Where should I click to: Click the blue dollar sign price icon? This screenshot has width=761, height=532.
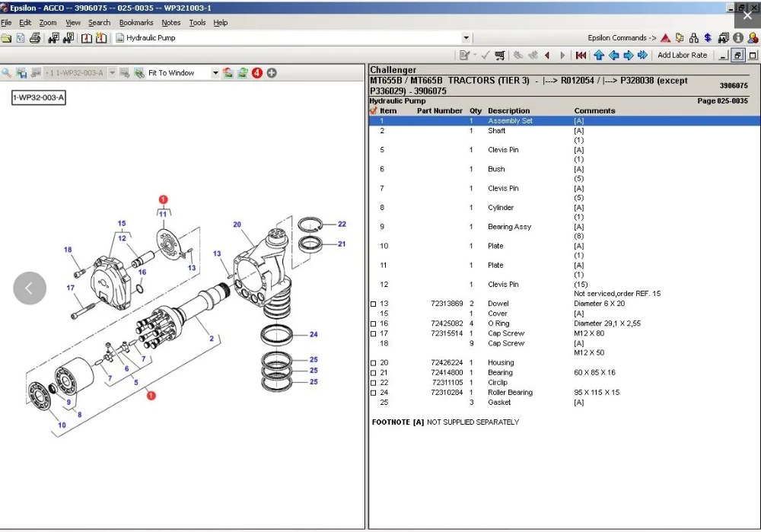click(708, 38)
